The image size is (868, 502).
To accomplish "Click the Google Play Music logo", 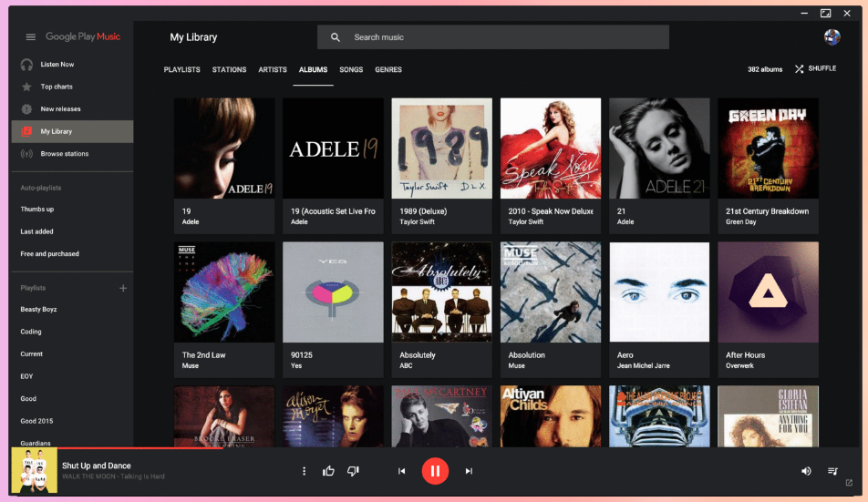I will (x=83, y=36).
